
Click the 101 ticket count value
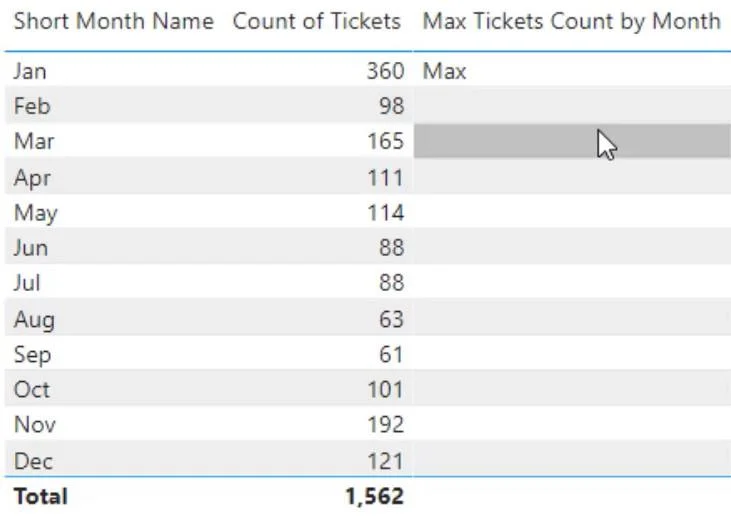pos(385,390)
